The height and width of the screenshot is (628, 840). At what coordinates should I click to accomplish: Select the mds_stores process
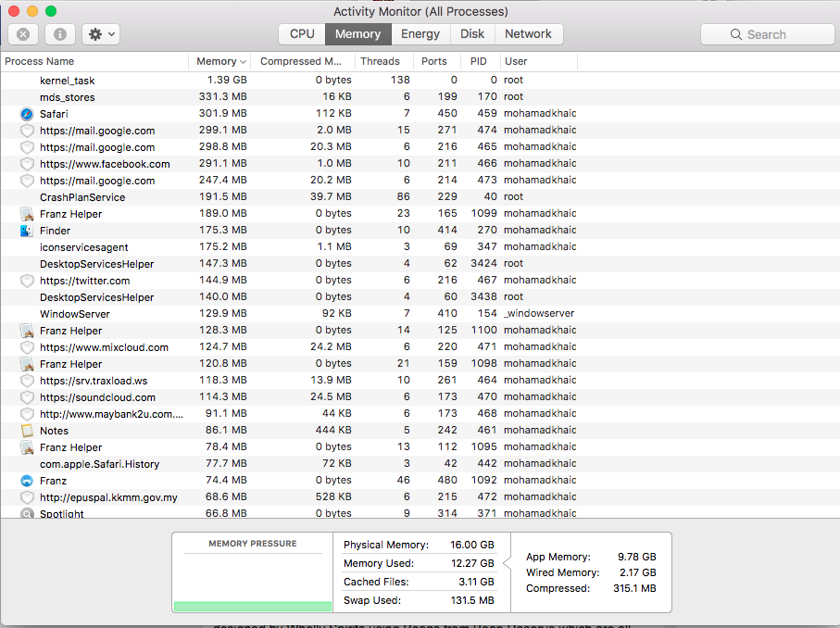(67, 97)
